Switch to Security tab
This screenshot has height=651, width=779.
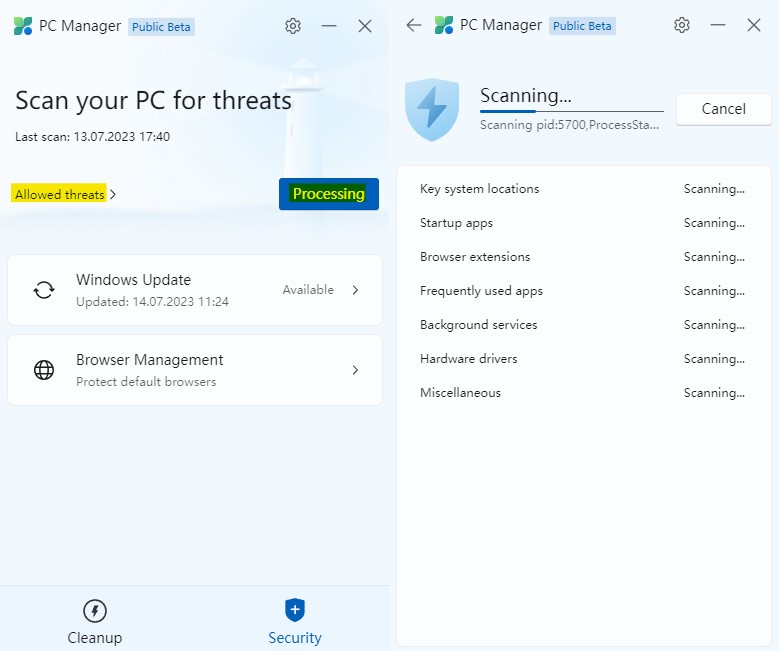point(295,621)
